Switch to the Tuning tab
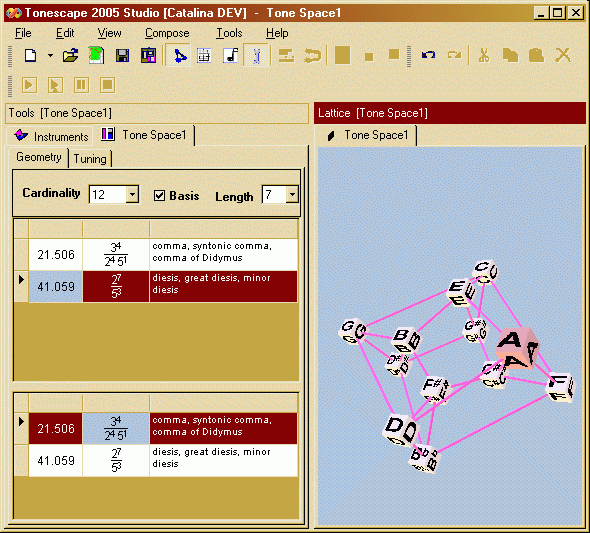This screenshot has width=590, height=533. coord(90,159)
